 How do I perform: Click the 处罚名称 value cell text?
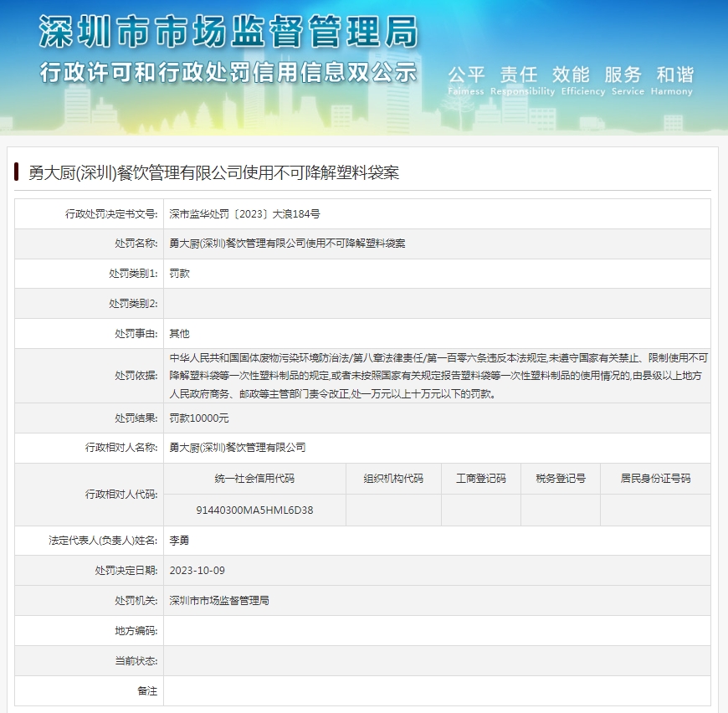coord(287,244)
